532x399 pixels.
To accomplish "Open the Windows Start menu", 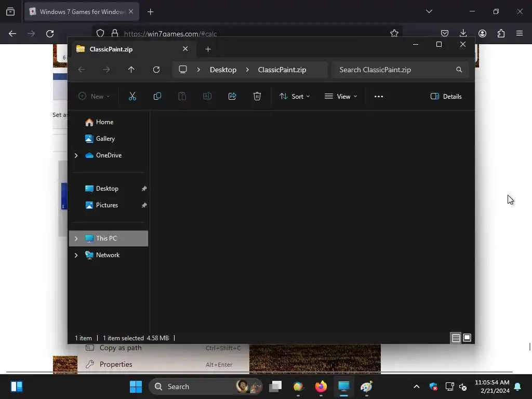I will [136, 387].
